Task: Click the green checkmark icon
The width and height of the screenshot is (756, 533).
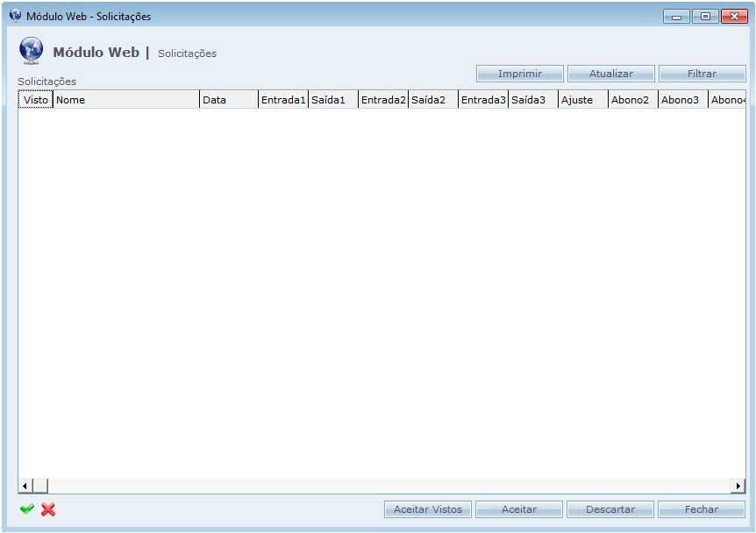Action: [27, 509]
